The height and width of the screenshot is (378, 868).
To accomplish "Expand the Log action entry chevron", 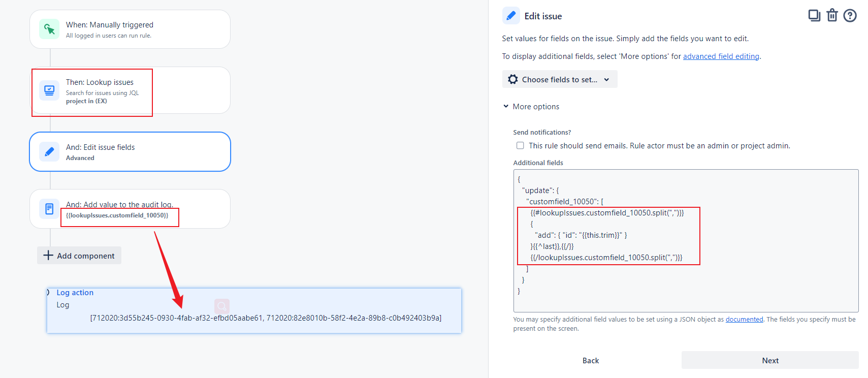I will [48, 292].
